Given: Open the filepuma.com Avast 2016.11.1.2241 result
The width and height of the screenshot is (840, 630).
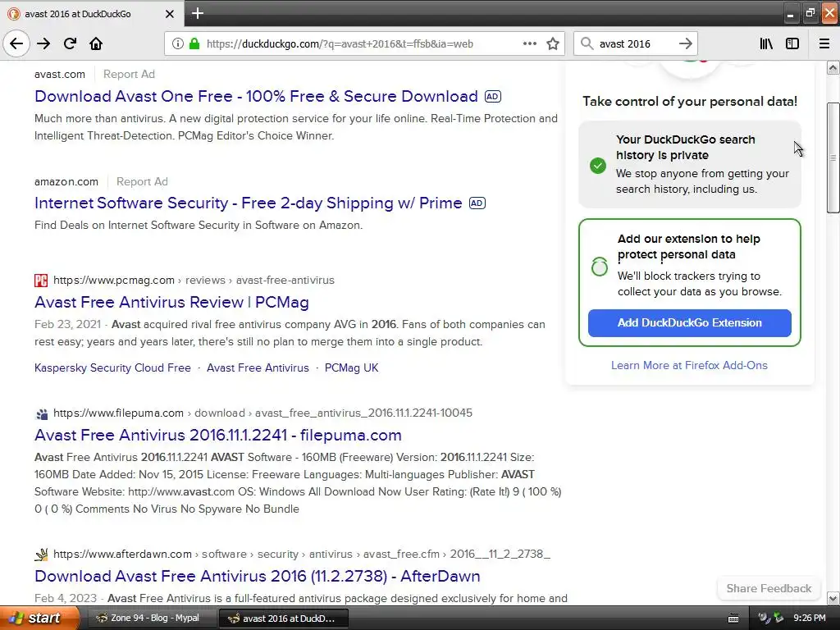Looking at the screenshot, I should coord(218,435).
